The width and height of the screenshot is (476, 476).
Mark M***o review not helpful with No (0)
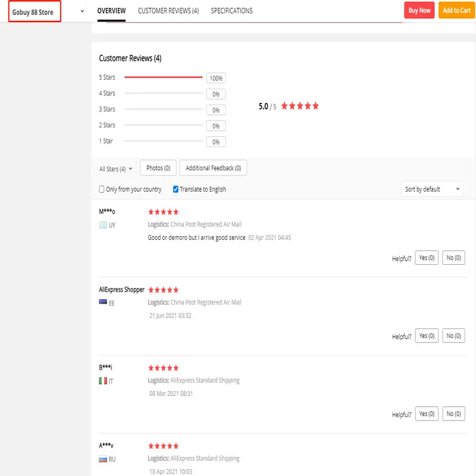pos(453,258)
